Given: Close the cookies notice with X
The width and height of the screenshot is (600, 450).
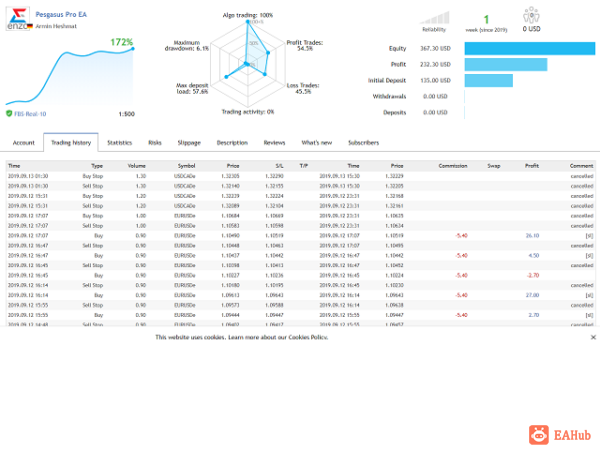Looking at the screenshot, I should (593, 337).
